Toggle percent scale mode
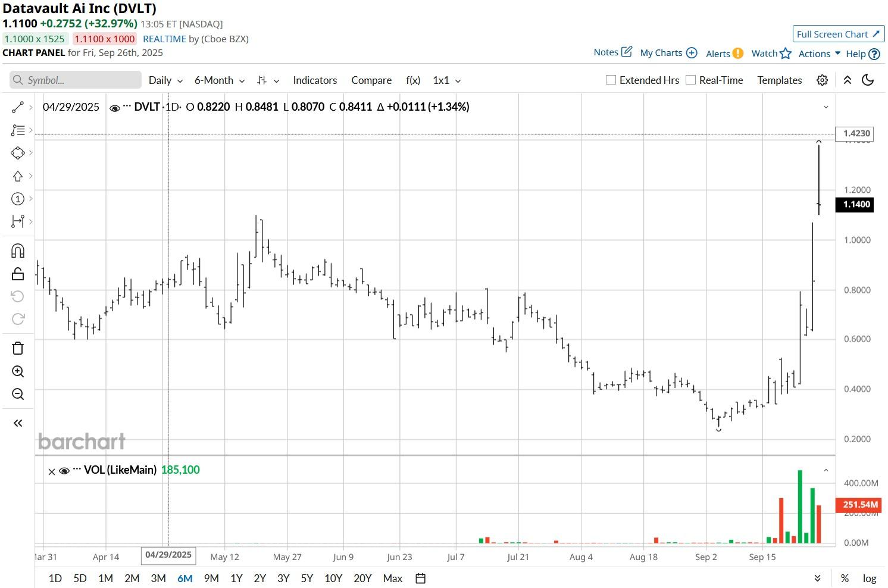 (845, 578)
